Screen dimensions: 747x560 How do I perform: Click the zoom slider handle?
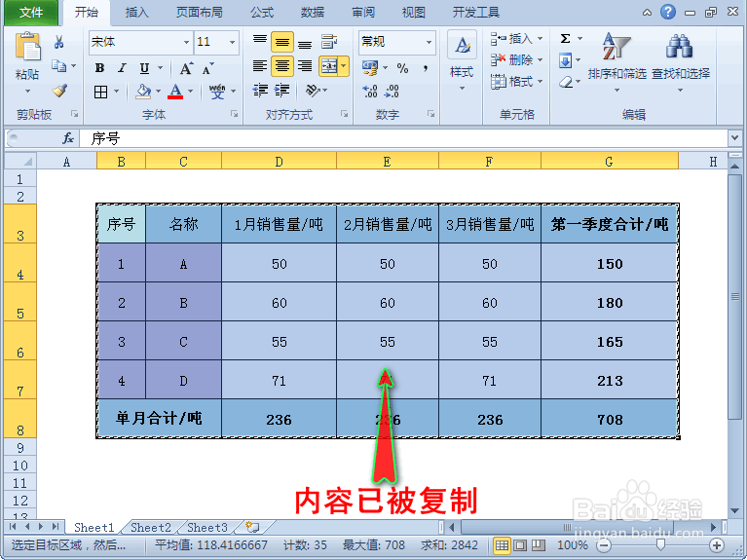pos(660,544)
